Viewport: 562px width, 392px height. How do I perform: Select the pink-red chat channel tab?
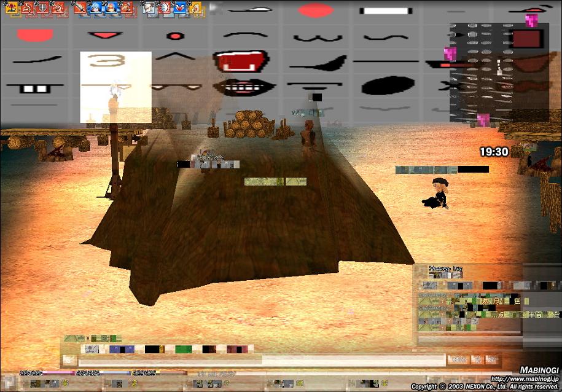[237, 349]
